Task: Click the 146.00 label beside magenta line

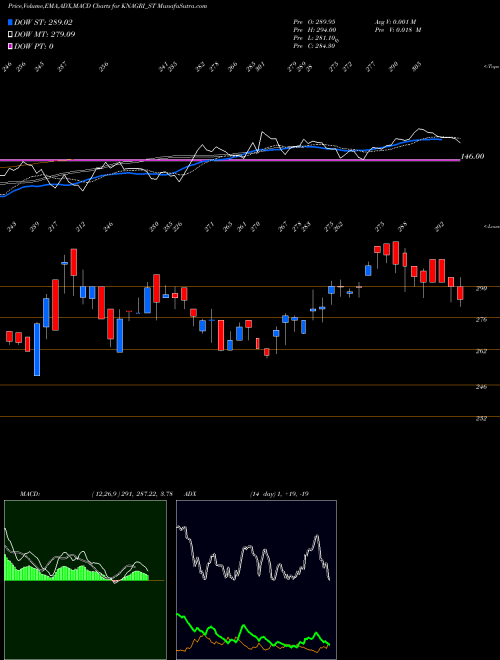Action: tap(473, 156)
